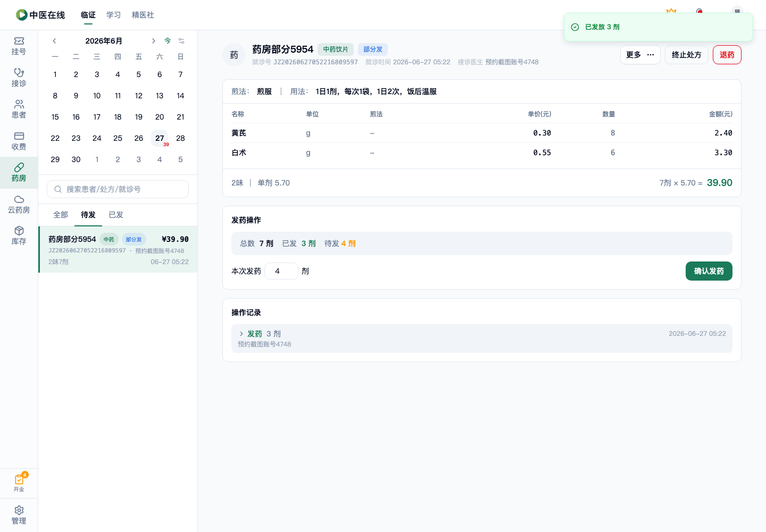Open 库存 inventory in the sidebar
Viewport: 766px width, 532px height.
coord(19,235)
